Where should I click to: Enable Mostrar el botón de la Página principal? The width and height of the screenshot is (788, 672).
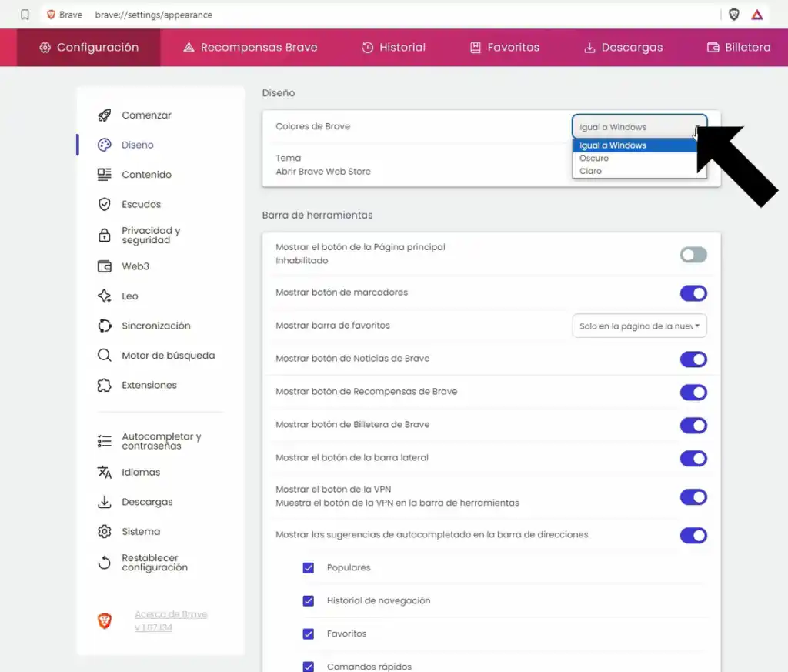(x=693, y=255)
